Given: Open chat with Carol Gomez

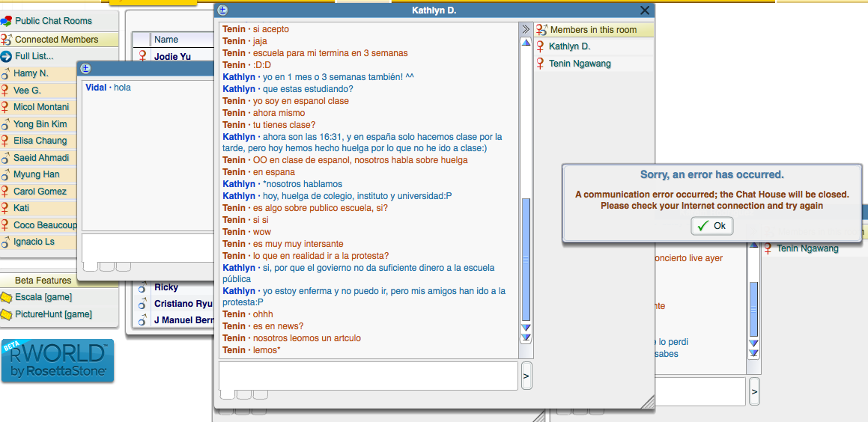Looking at the screenshot, I should 40,192.
